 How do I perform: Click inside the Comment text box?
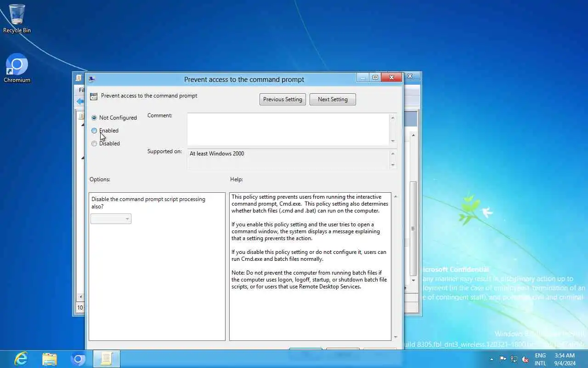pos(288,129)
